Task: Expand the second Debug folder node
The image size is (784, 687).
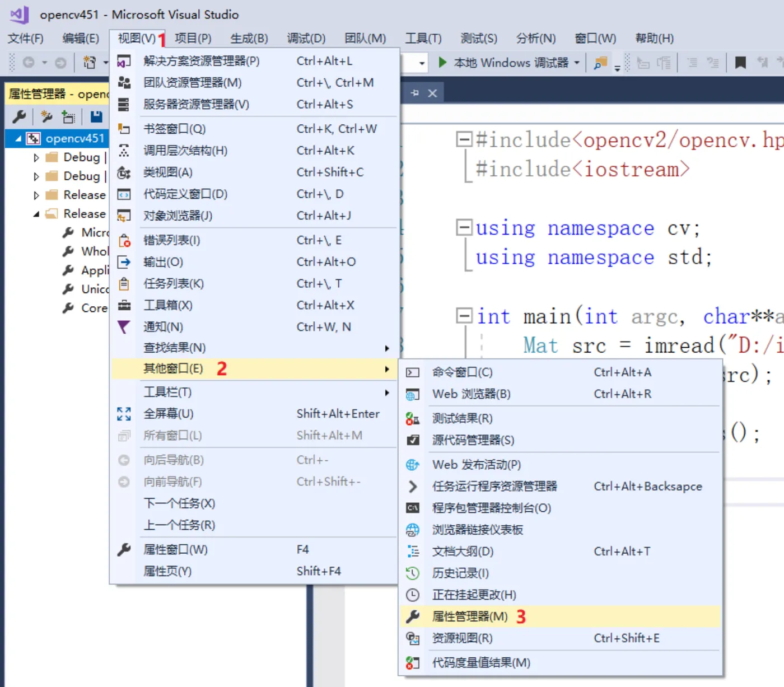Action: pyautogui.click(x=36, y=176)
